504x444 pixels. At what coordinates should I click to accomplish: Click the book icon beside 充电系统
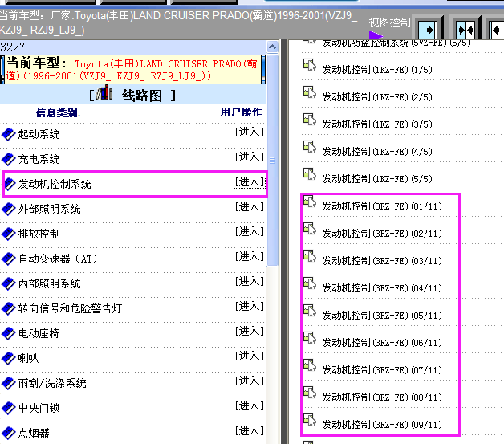coord(8,159)
